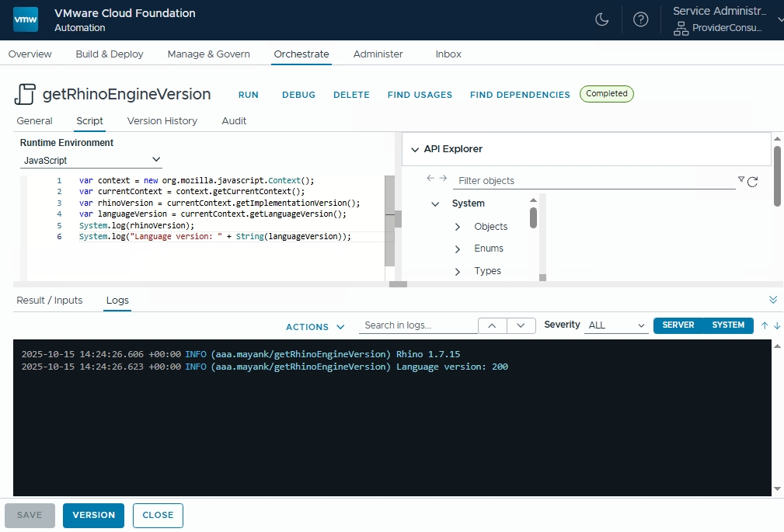784x532 pixels.
Task: Click the FIND USAGES link
Action: tap(419, 95)
